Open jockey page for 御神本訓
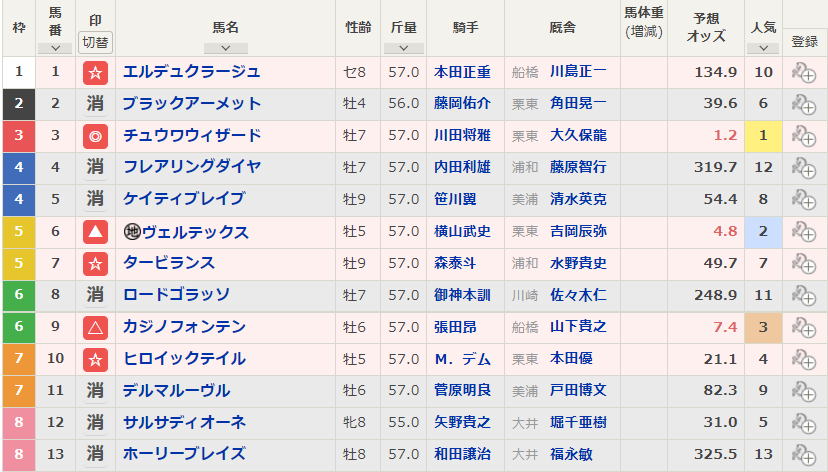 pyautogui.click(x=462, y=295)
